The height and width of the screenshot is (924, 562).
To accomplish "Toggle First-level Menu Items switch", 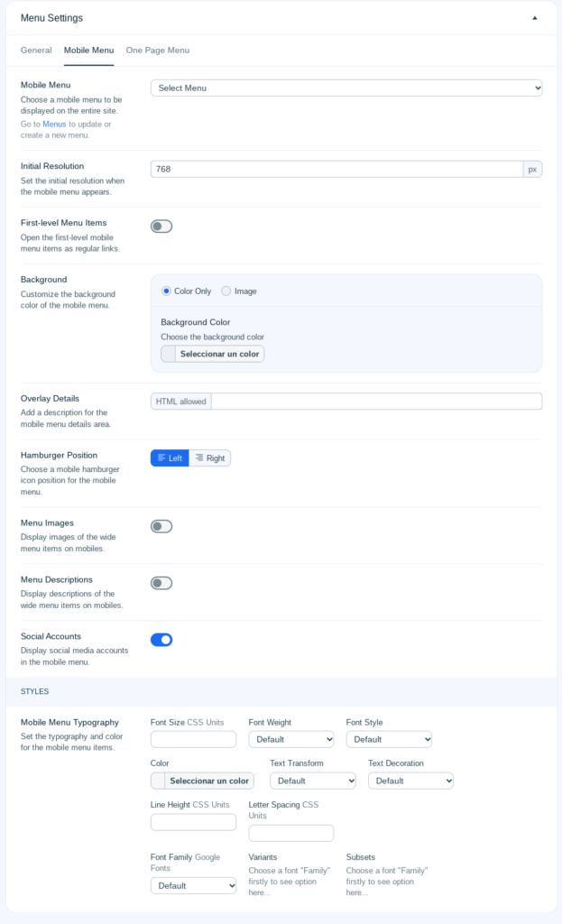I will 161,226.
